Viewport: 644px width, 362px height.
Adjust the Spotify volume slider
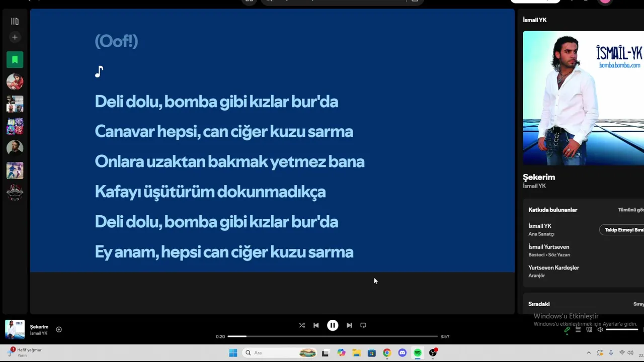[622, 329]
